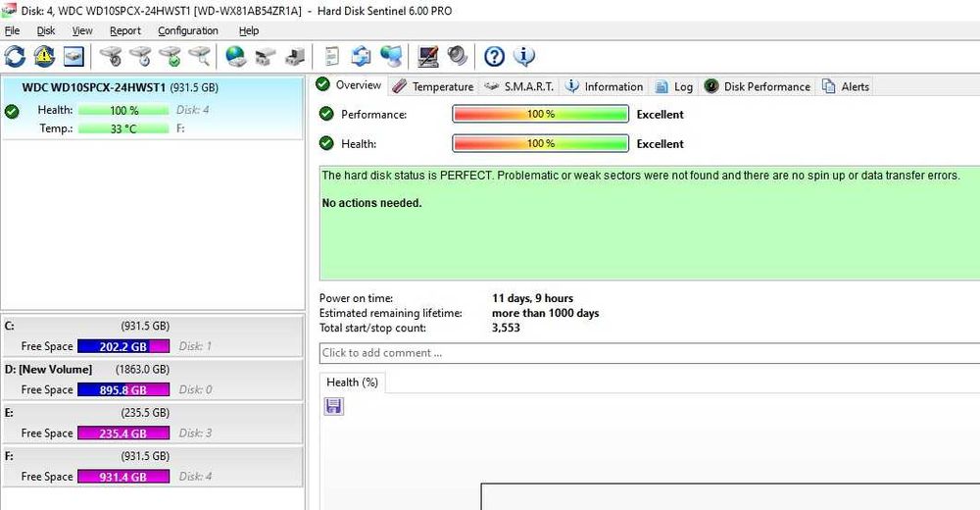Switch to the Disk Performance tab

(757, 87)
